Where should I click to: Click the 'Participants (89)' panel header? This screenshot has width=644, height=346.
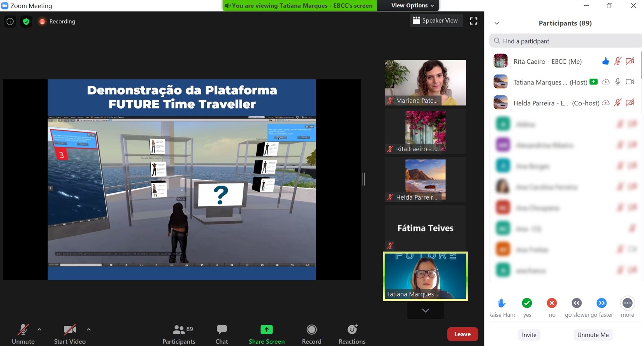click(x=565, y=23)
